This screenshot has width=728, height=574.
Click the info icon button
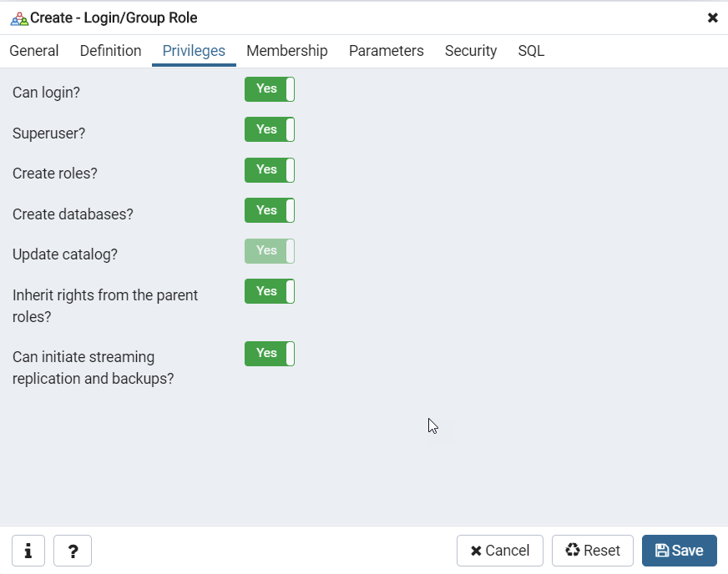click(x=28, y=551)
